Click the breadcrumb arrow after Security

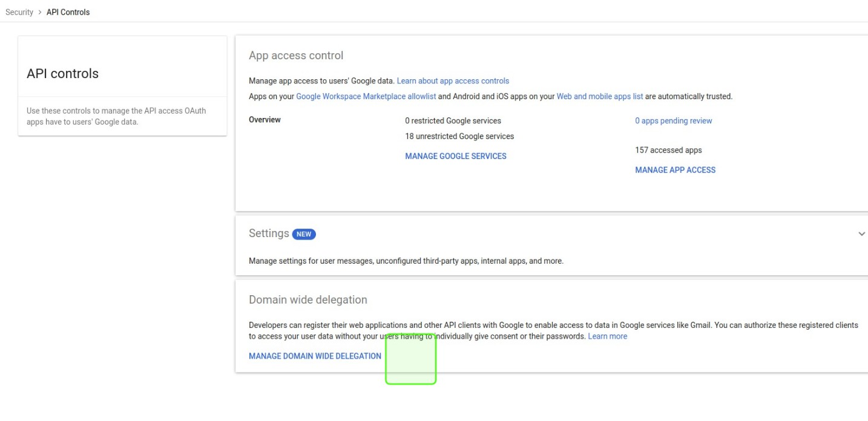click(40, 12)
